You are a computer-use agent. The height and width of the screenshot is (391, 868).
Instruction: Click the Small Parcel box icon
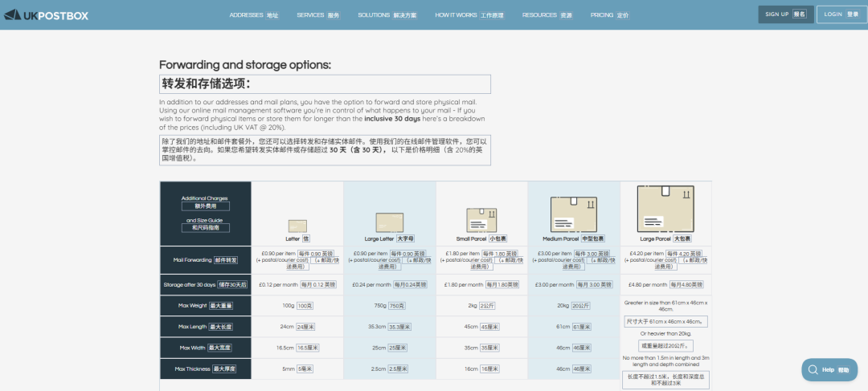click(x=481, y=220)
